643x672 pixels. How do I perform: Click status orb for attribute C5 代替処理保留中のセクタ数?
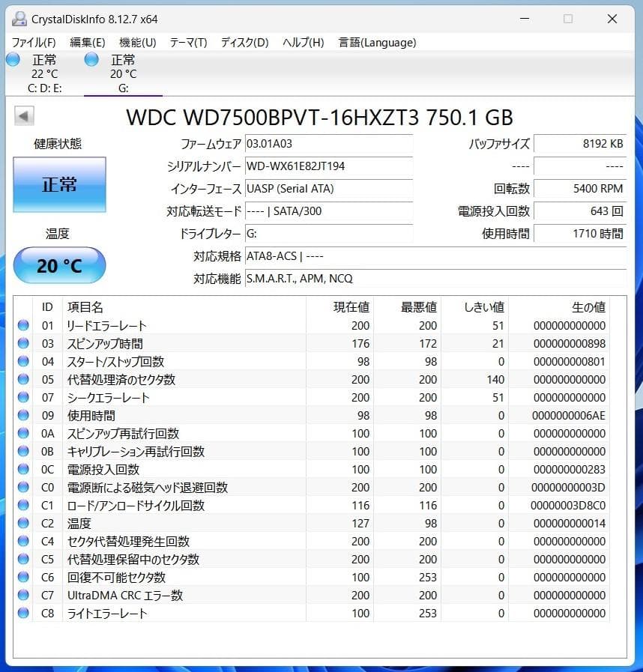[23, 560]
